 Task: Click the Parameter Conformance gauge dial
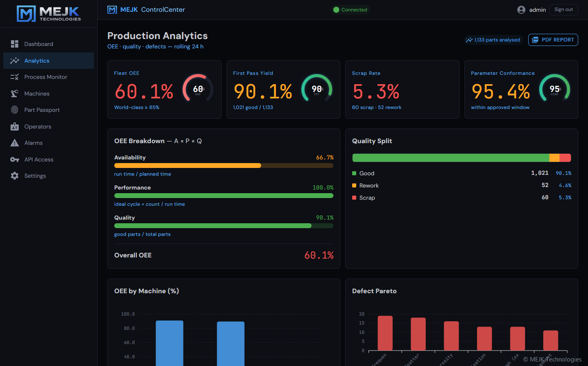(x=555, y=89)
